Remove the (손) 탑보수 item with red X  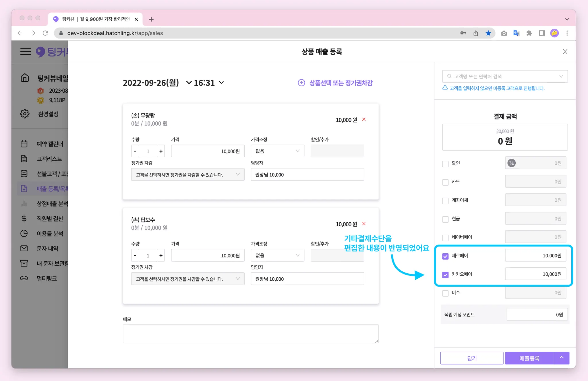coord(364,223)
